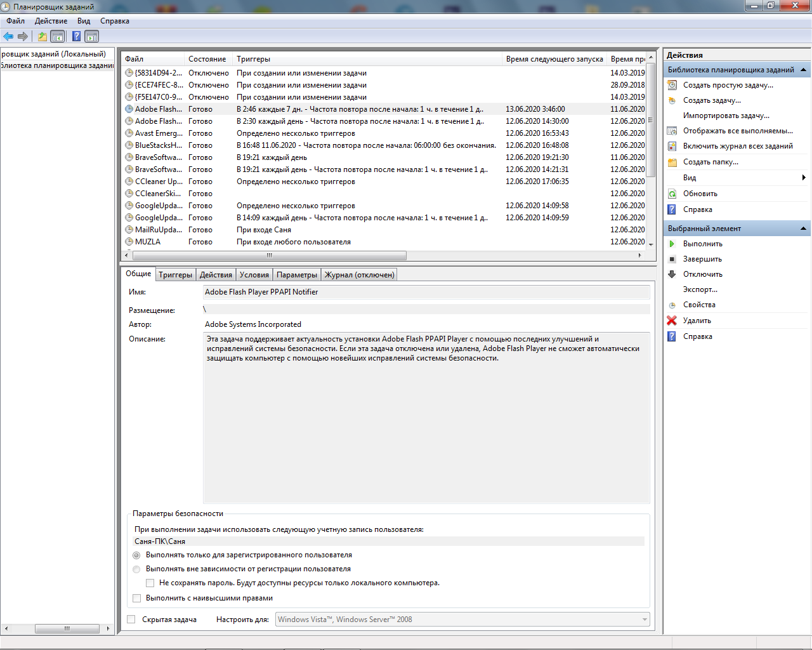Click the Отключить down-arrow icon
812x650 pixels.
(672, 274)
